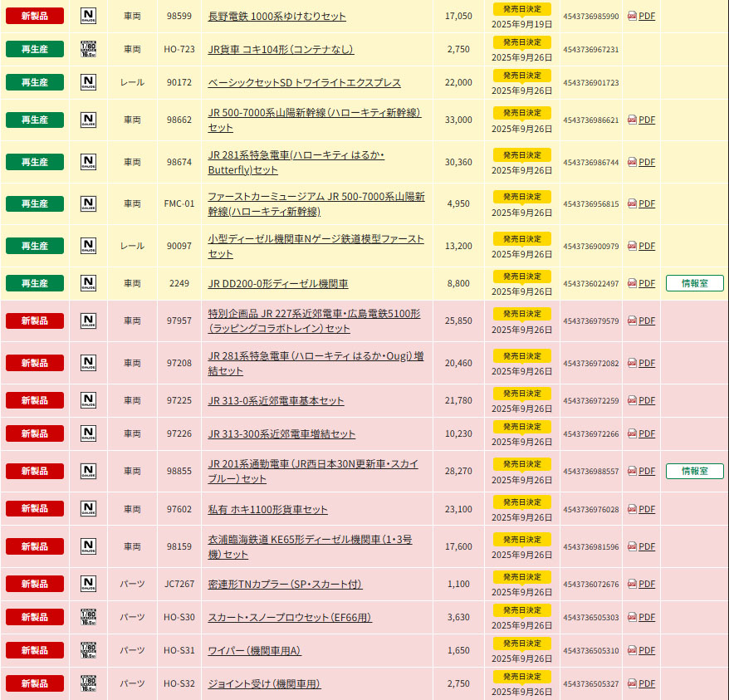Open JR 281系 はるか・Ougi 増結セット link
This screenshot has height=700, width=729.
pyautogui.click(x=316, y=363)
